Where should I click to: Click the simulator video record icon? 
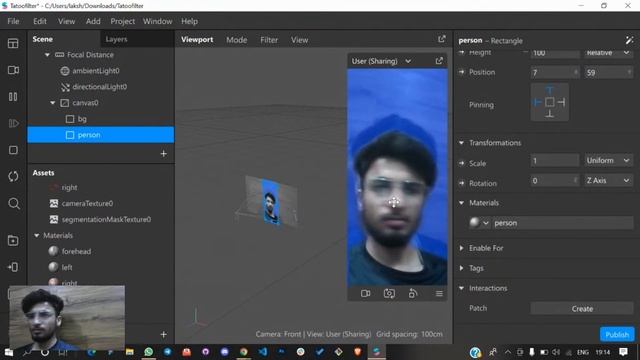point(366,293)
